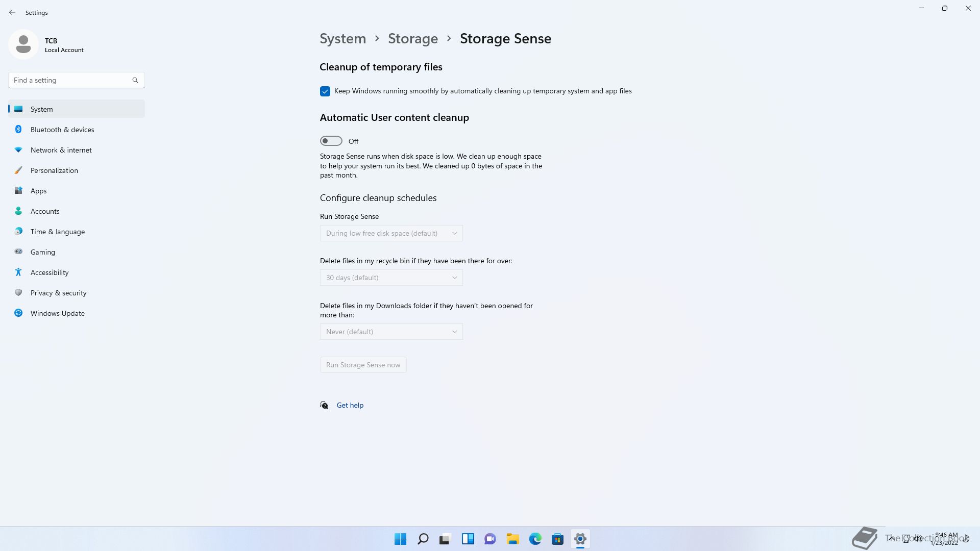The height and width of the screenshot is (551, 980).
Task: Go to Personalization settings
Action: [x=77, y=170]
